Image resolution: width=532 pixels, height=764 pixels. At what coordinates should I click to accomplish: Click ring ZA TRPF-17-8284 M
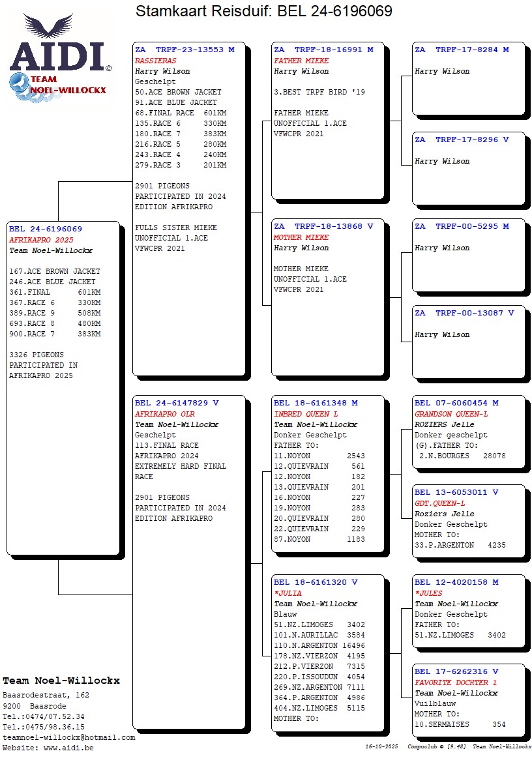[x=462, y=50]
